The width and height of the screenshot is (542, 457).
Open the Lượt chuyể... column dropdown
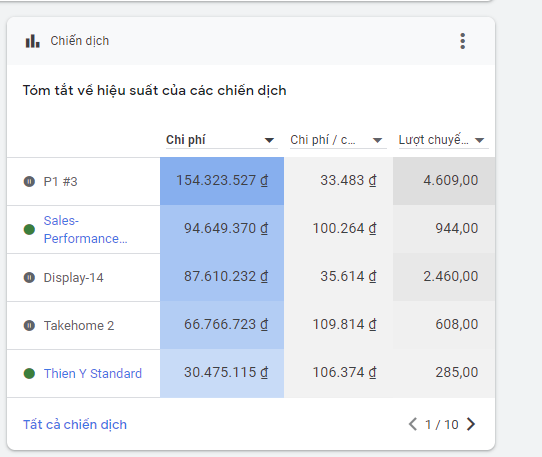click(479, 140)
